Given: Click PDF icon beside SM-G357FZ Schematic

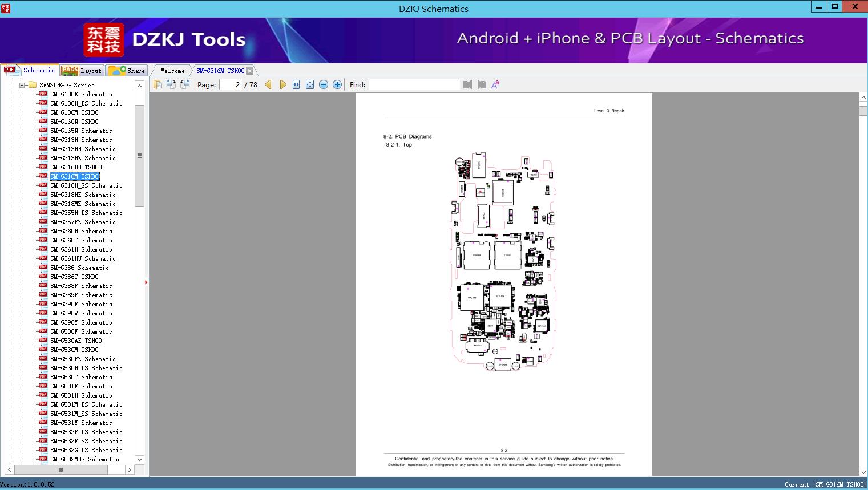Looking at the screenshot, I should tap(43, 221).
